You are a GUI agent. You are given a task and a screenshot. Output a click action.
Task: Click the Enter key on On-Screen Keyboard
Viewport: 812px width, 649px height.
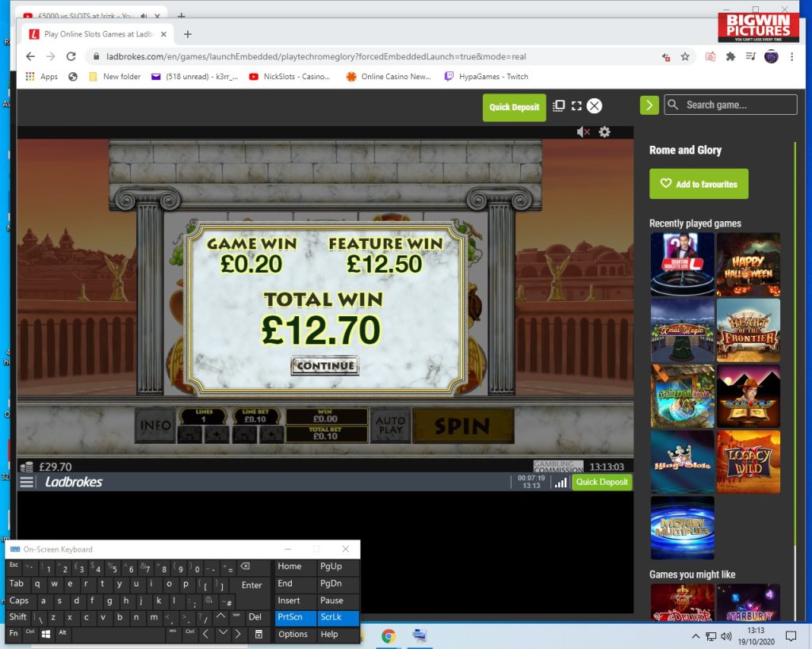(x=251, y=584)
